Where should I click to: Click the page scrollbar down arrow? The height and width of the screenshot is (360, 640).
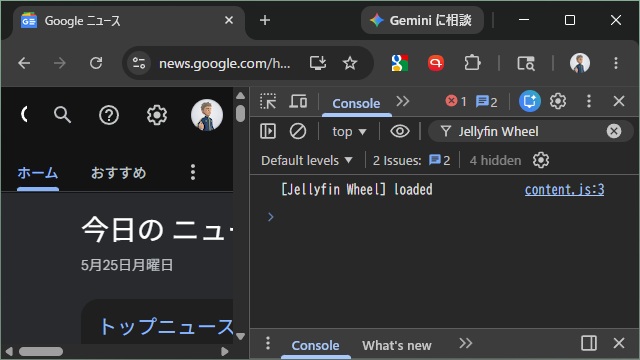point(240,337)
